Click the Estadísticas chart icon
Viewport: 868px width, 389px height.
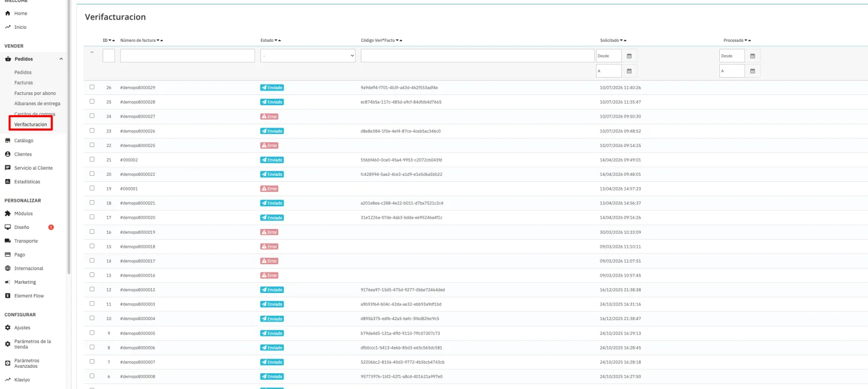8,182
